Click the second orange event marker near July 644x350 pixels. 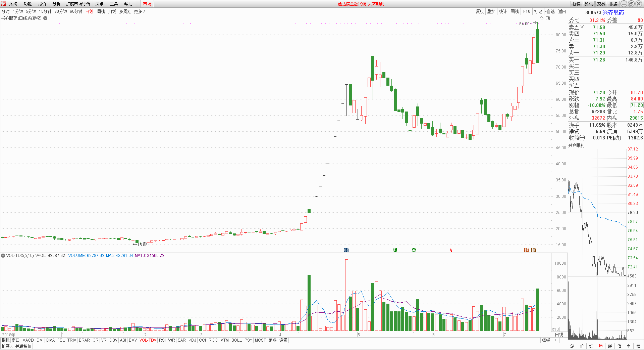pyautogui.click(x=534, y=250)
